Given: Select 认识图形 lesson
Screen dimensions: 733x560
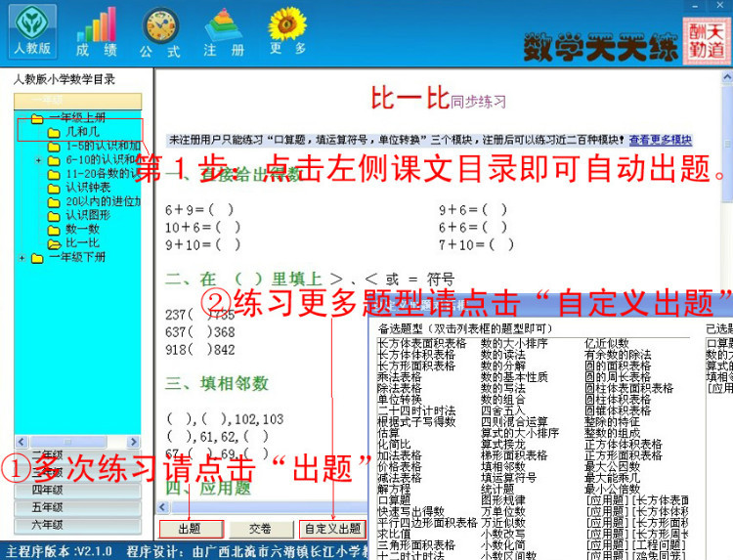Looking at the screenshot, I should [88, 215].
